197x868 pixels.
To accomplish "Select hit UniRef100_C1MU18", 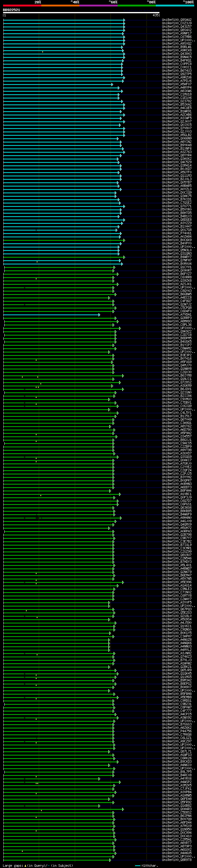I will (x=177, y=94).
